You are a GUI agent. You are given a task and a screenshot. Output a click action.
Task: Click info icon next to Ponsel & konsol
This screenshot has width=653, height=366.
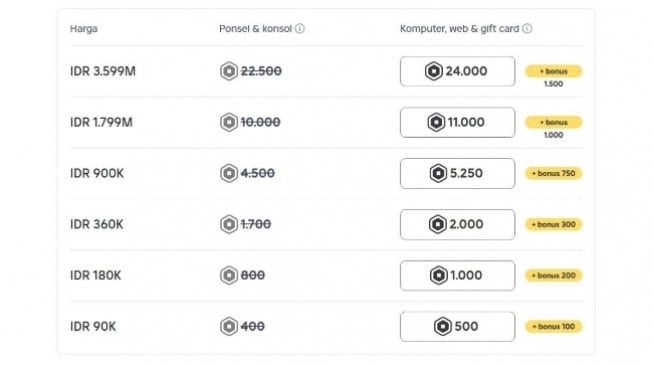(300, 29)
